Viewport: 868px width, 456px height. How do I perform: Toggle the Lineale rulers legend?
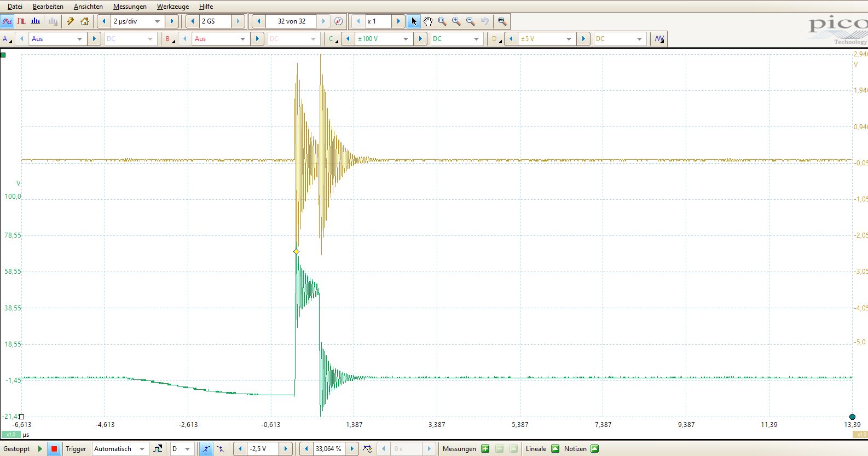tap(555, 449)
